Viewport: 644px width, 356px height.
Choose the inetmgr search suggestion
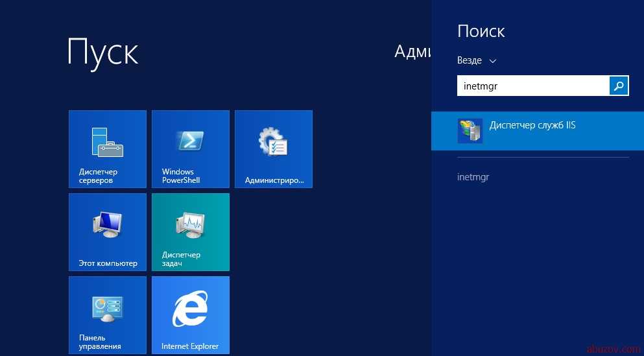[473, 176]
